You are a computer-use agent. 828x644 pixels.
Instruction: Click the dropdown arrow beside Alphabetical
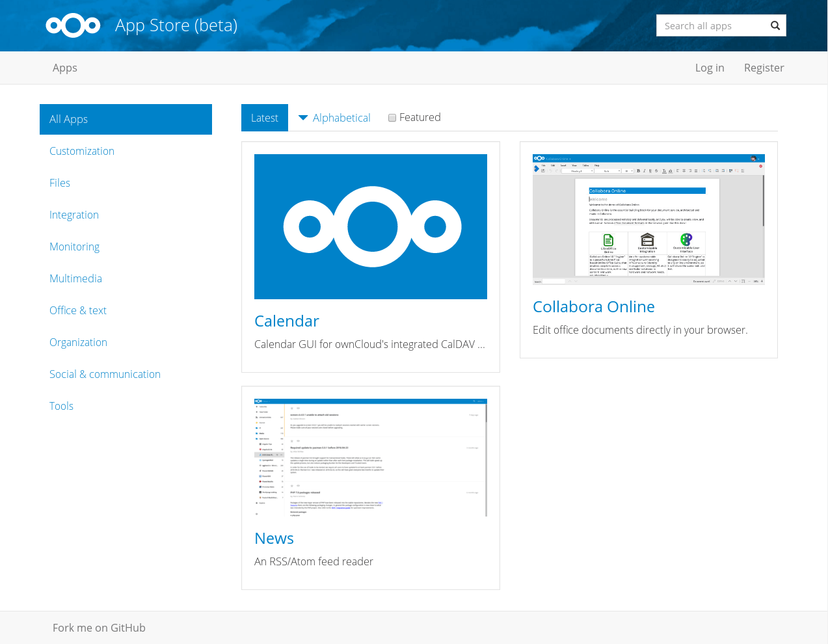(x=302, y=117)
